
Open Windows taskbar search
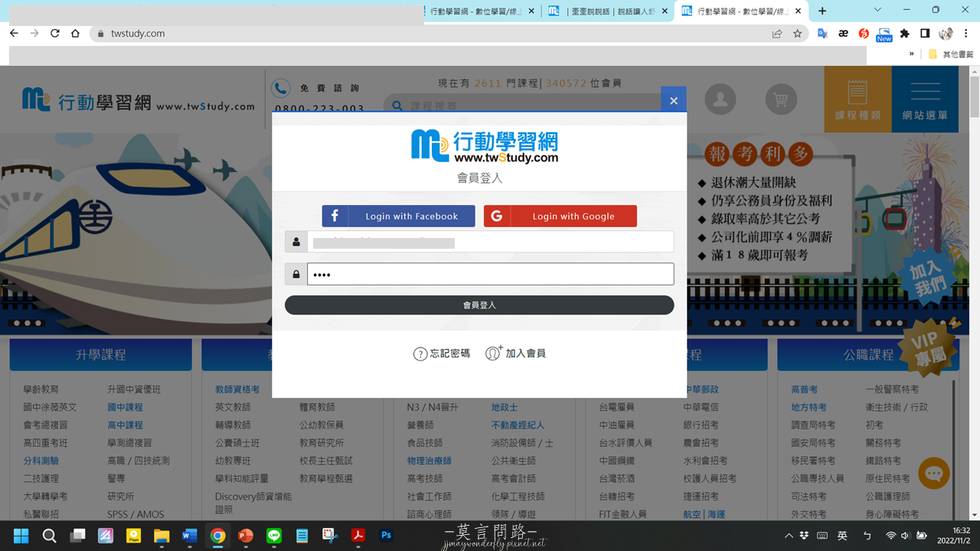click(49, 536)
